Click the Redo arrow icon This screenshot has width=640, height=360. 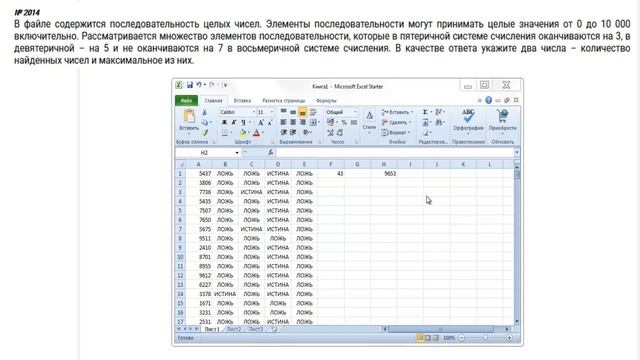[x=211, y=84]
